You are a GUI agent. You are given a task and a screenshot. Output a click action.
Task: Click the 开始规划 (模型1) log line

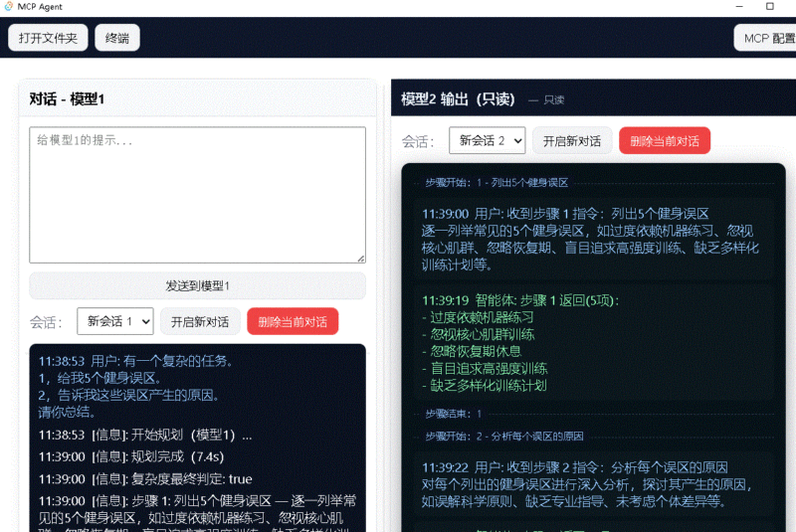coord(145,436)
